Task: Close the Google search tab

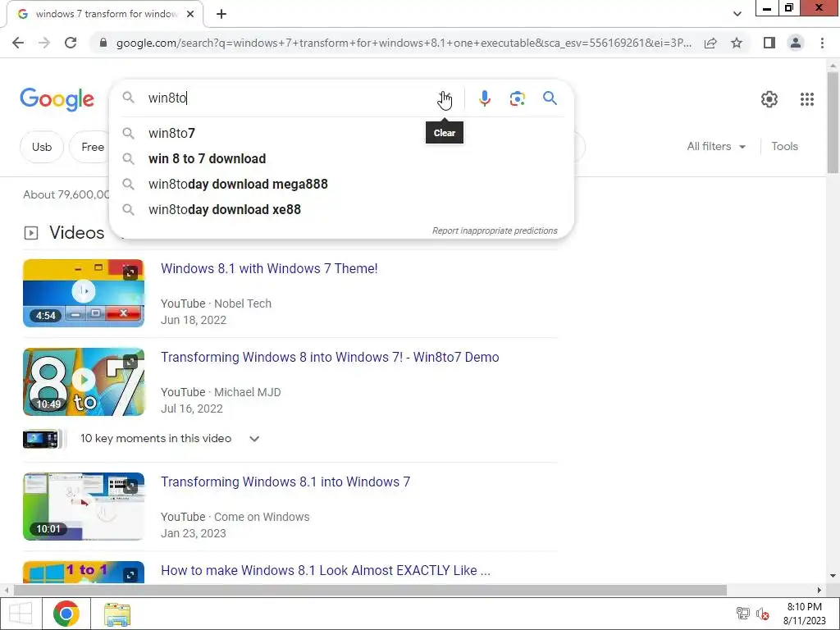Action: click(x=190, y=14)
